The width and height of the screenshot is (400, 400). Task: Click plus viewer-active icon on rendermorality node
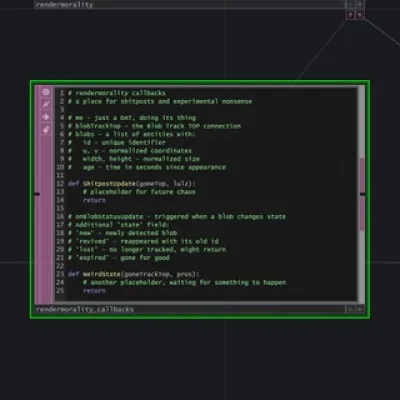point(360,4)
